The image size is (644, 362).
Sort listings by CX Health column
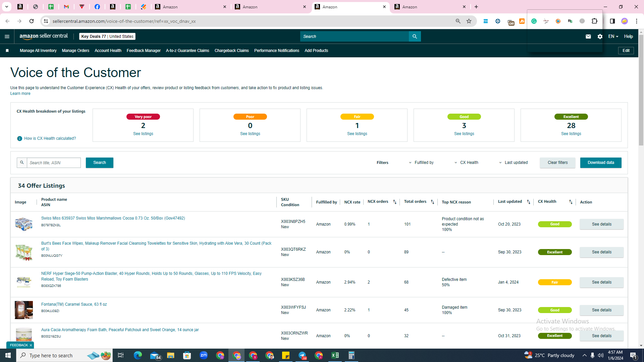coord(571,202)
